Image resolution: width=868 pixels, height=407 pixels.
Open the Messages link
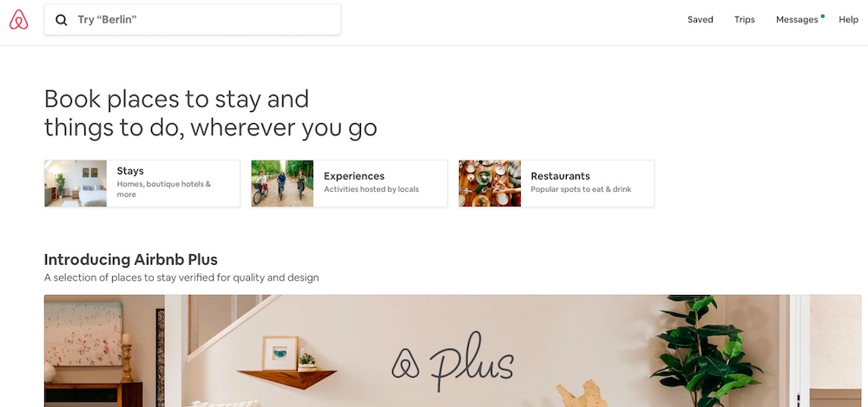click(797, 19)
